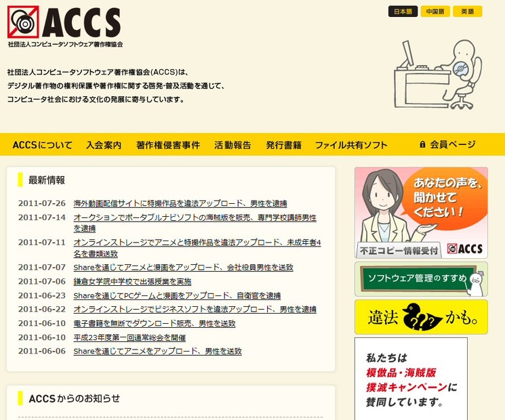Switch language to 中国語
This screenshot has width=505, height=420.
(435, 12)
